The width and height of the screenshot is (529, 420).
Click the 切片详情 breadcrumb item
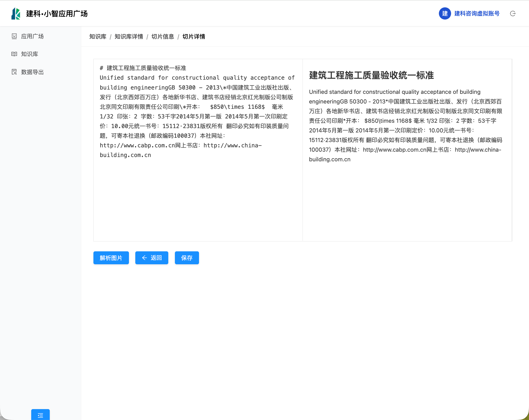194,37
